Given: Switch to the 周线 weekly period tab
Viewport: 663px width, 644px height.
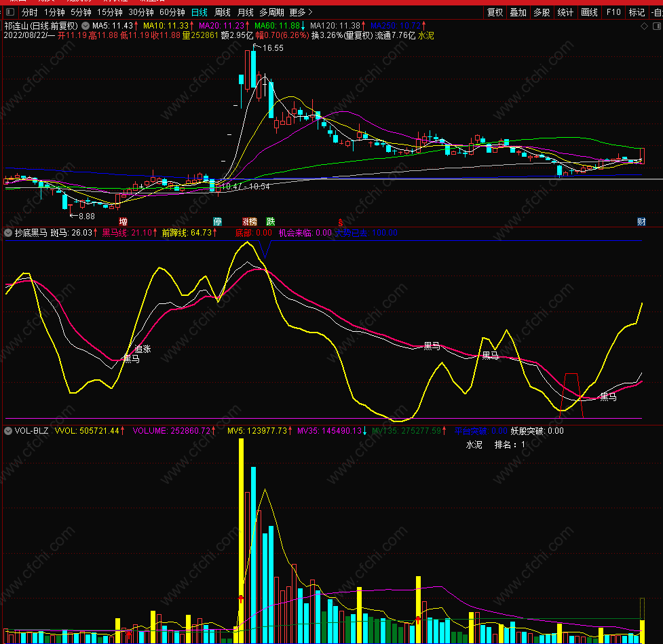Looking at the screenshot, I should (x=223, y=12).
